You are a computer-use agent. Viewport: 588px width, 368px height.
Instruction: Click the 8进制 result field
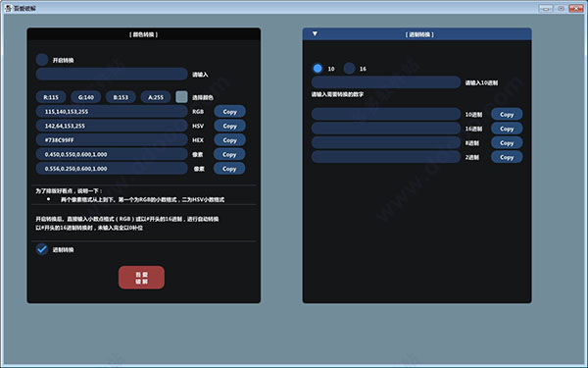(x=386, y=142)
